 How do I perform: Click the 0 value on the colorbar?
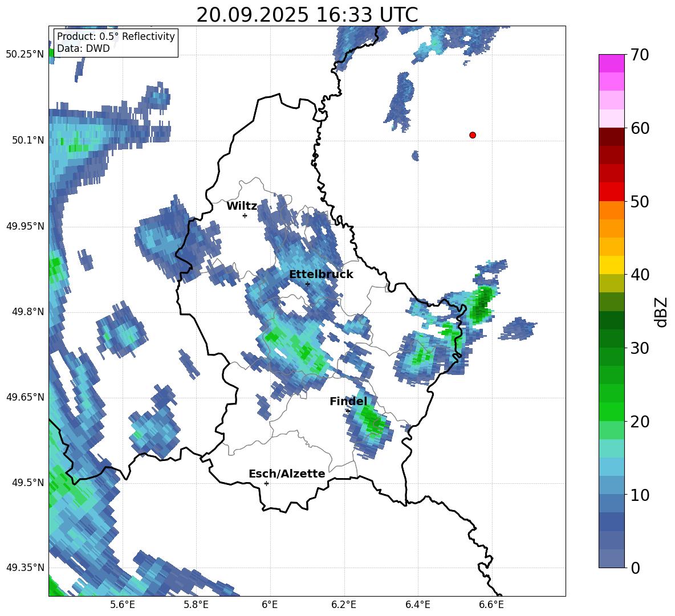pos(635,568)
